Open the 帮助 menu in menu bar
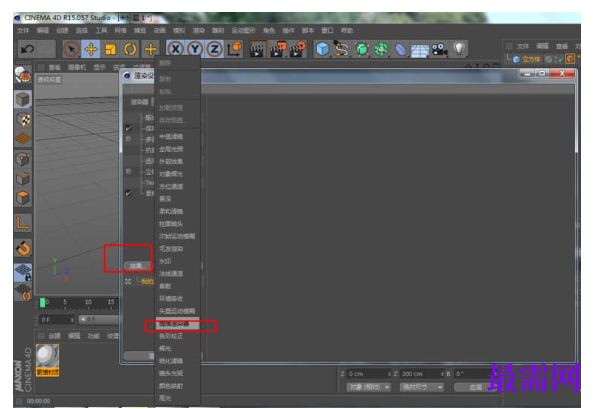This screenshot has width=599, height=409. (x=346, y=31)
